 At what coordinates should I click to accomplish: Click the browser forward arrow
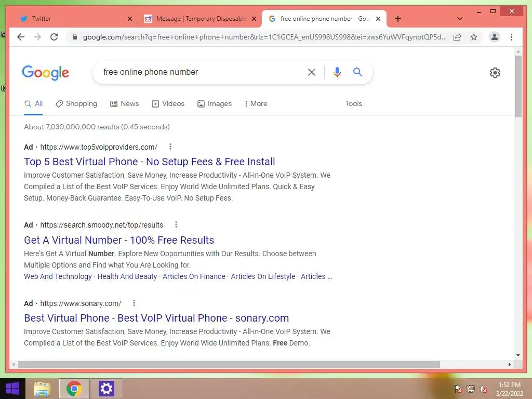click(x=37, y=37)
